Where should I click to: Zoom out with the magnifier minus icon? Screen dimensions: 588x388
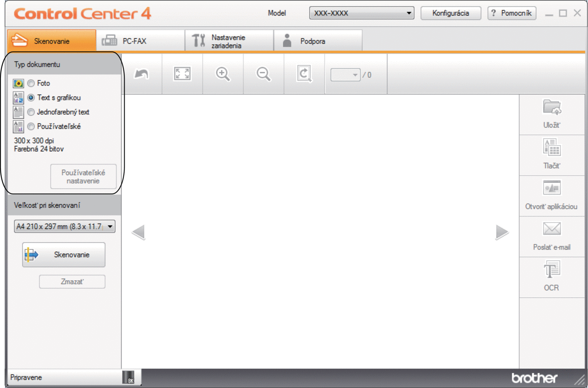[x=264, y=74]
